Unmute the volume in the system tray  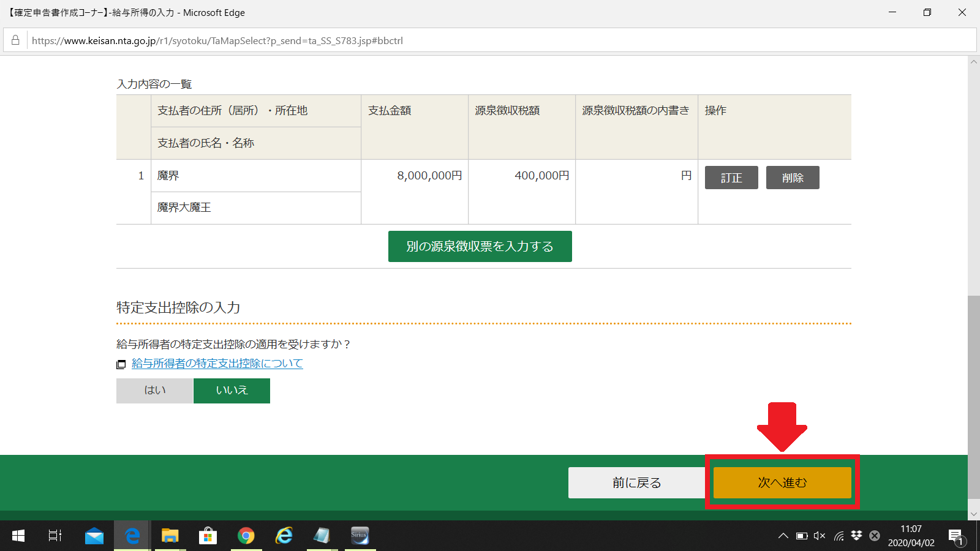click(x=819, y=536)
